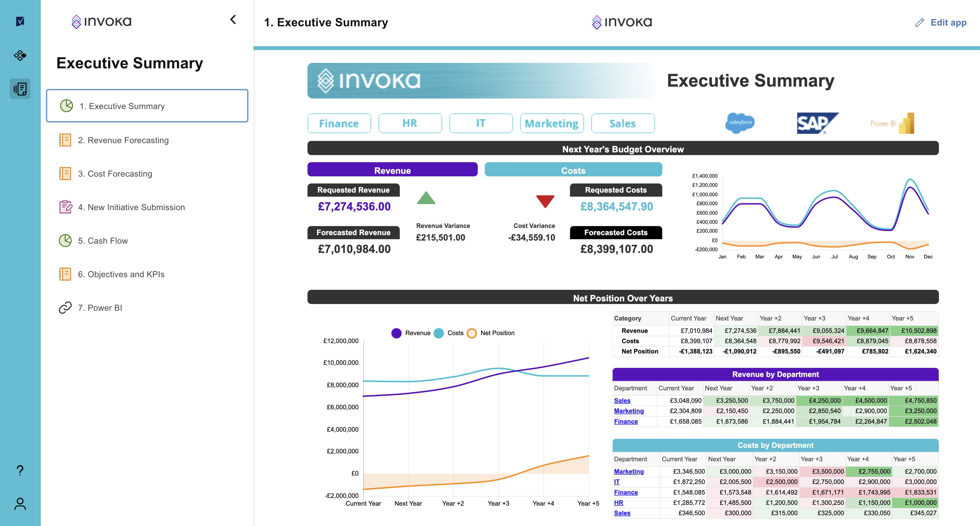Image resolution: width=980 pixels, height=526 pixels.
Task: Click the Forecasted Revenue value £7,010,984.00
Action: pyautogui.click(x=354, y=249)
